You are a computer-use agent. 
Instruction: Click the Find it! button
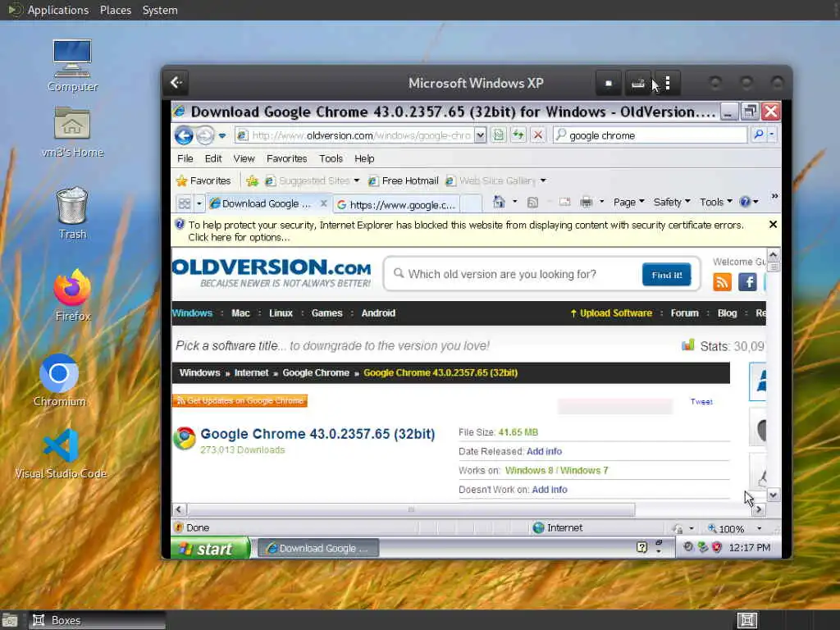pyautogui.click(x=666, y=275)
